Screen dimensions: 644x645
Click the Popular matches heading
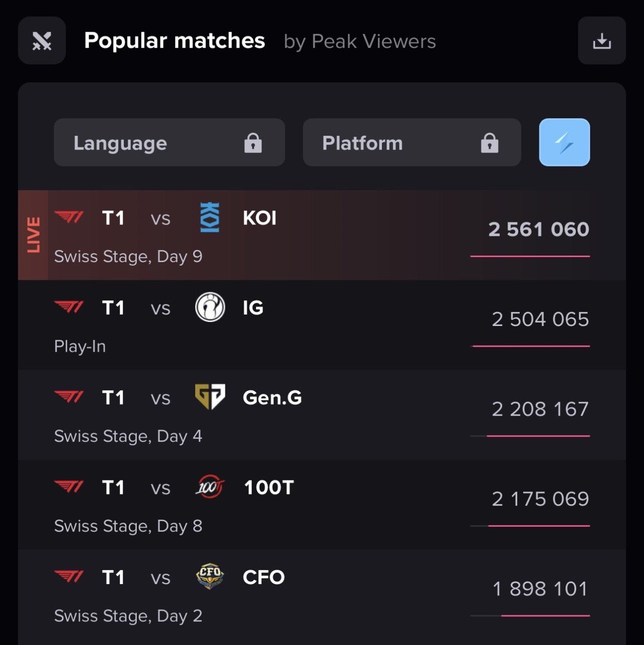174,41
